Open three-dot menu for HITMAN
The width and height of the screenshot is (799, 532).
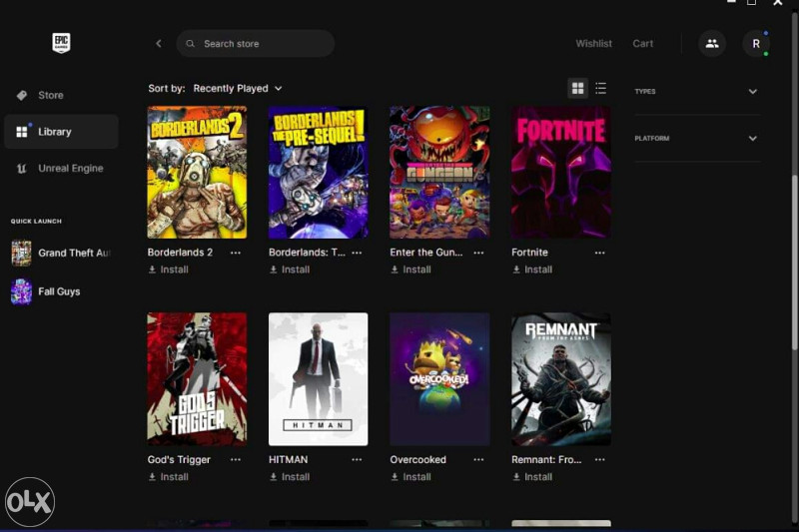point(357,460)
